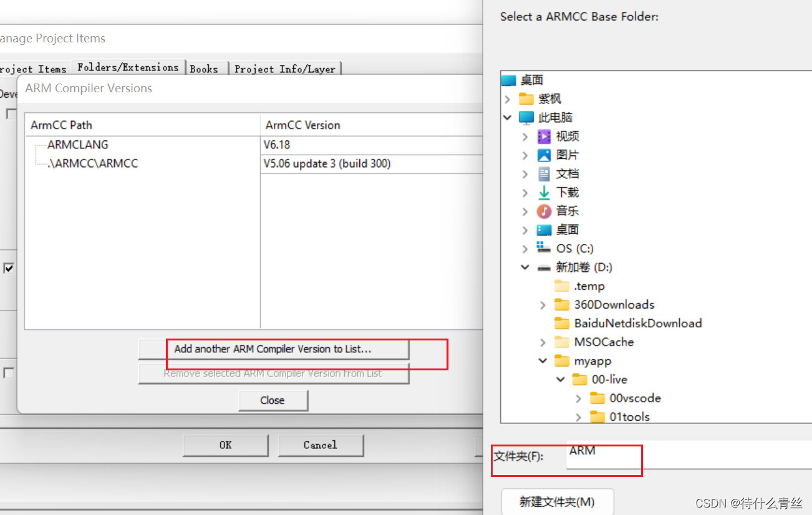Viewport: 812px width, 515px height.
Task: Collapse the 00-live folder node
Action: click(560, 379)
